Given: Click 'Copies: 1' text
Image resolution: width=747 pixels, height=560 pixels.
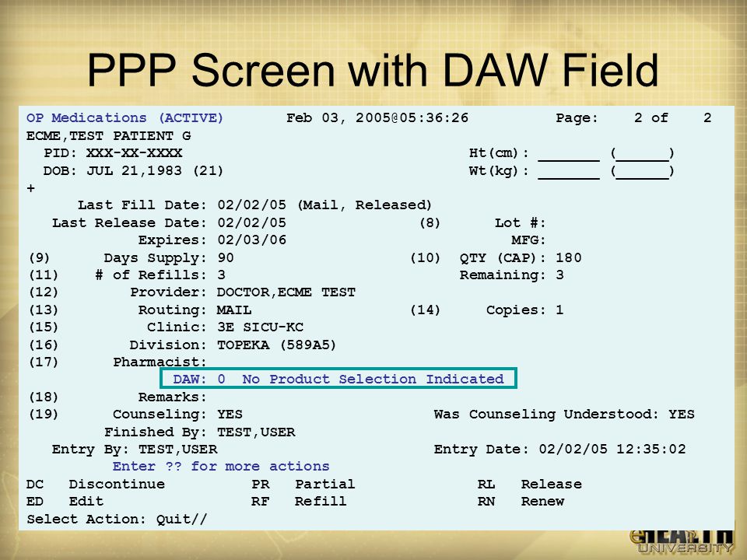Looking at the screenshot, I should pyautogui.click(x=524, y=310).
